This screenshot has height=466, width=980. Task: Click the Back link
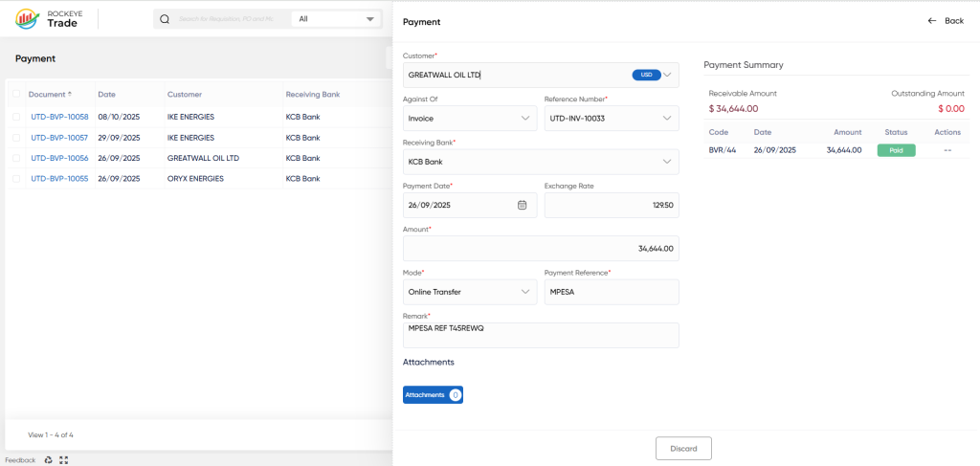pyautogui.click(x=946, y=21)
